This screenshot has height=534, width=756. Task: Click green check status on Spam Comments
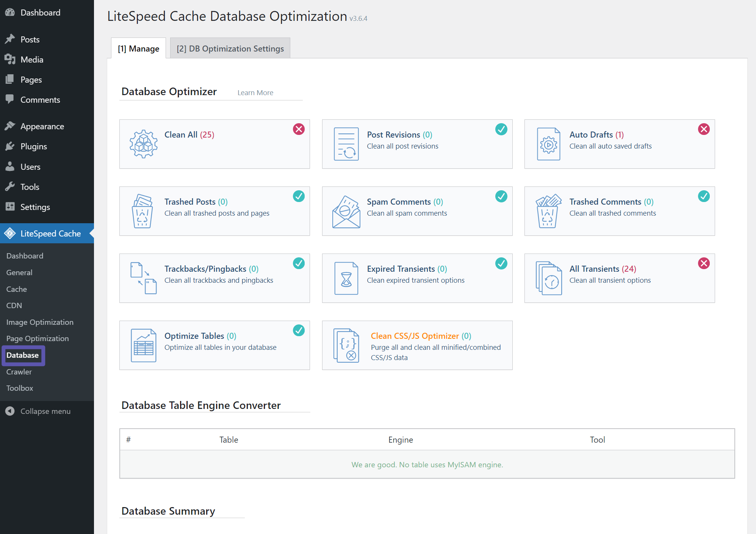501,196
